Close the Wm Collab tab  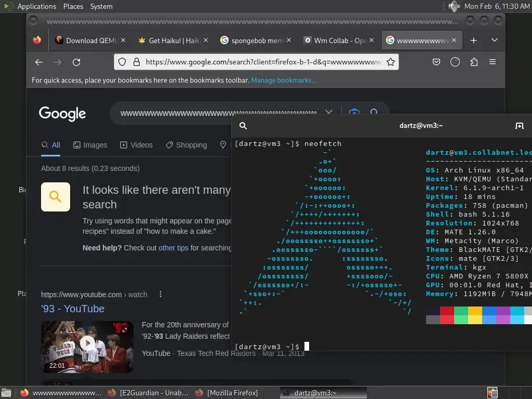(x=371, y=40)
